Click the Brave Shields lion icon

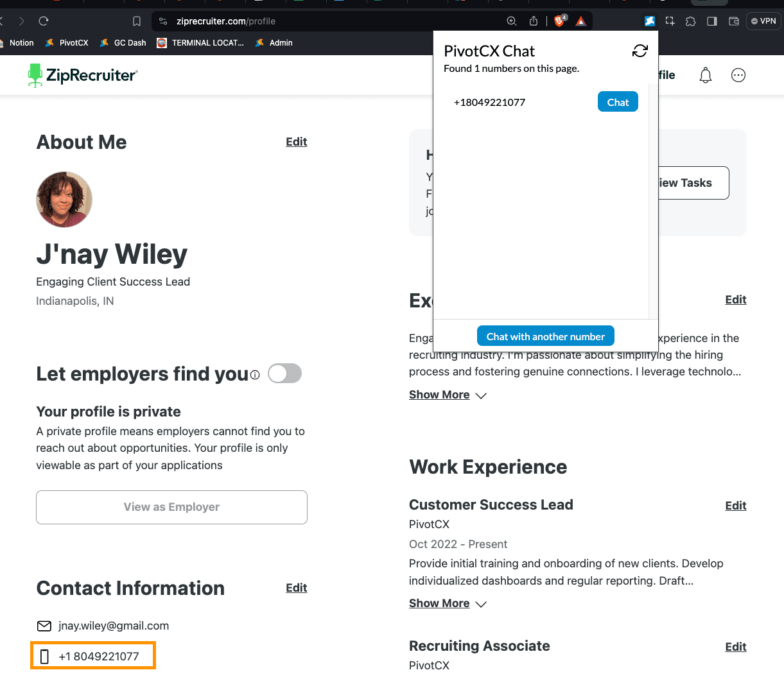pos(559,21)
